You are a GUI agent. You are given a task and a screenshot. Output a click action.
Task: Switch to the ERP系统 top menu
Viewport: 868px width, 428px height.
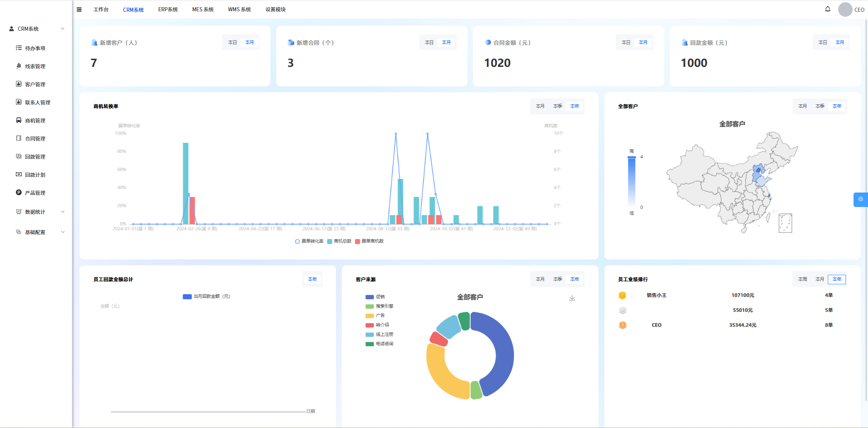click(x=168, y=9)
